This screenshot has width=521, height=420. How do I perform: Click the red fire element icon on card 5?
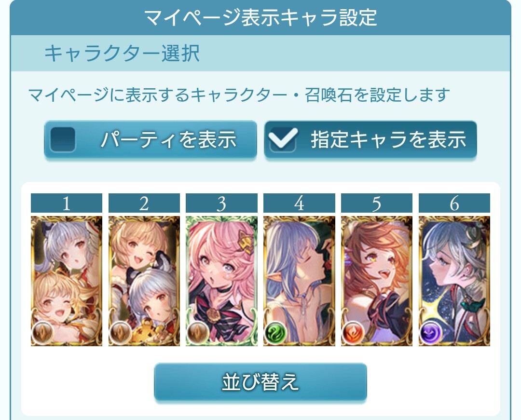pyautogui.click(x=353, y=332)
